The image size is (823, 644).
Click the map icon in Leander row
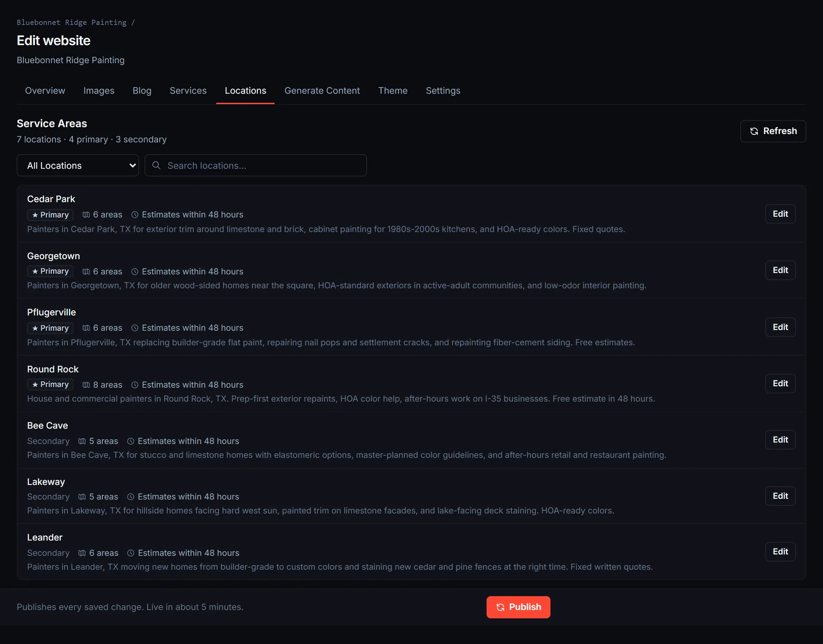point(82,553)
